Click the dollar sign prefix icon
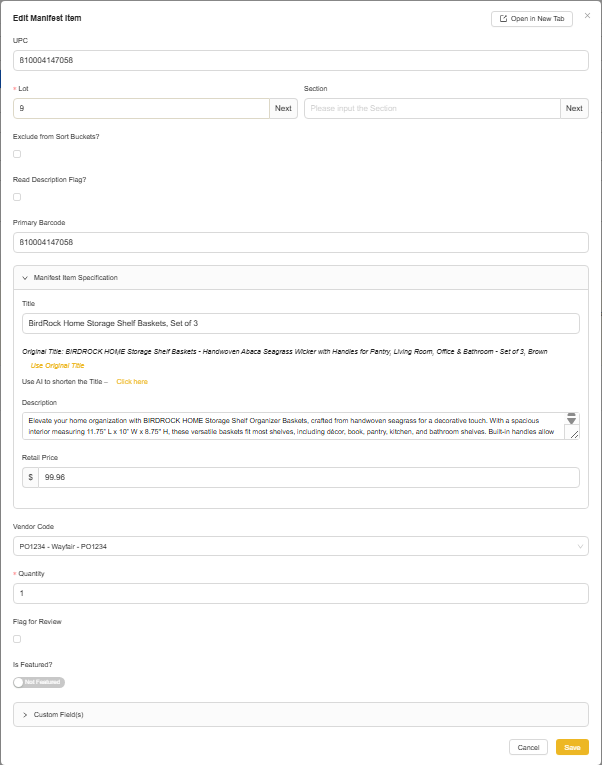Viewport: 602px width, 765px height. pyautogui.click(x=31, y=477)
